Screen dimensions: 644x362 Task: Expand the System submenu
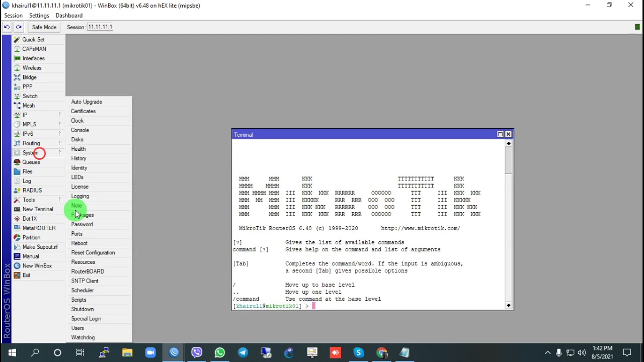point(59,152)
